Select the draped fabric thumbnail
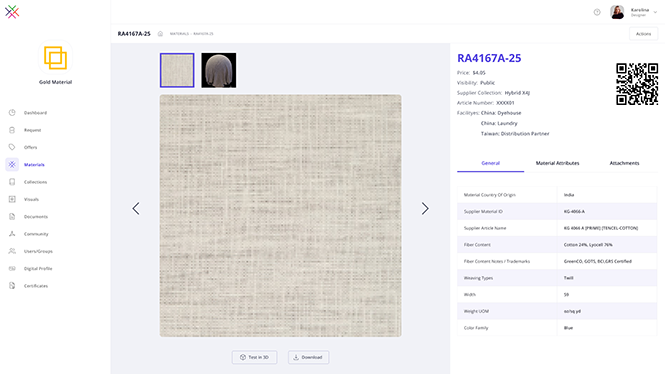Screen dimensions: 665x374 coord(218,70)
